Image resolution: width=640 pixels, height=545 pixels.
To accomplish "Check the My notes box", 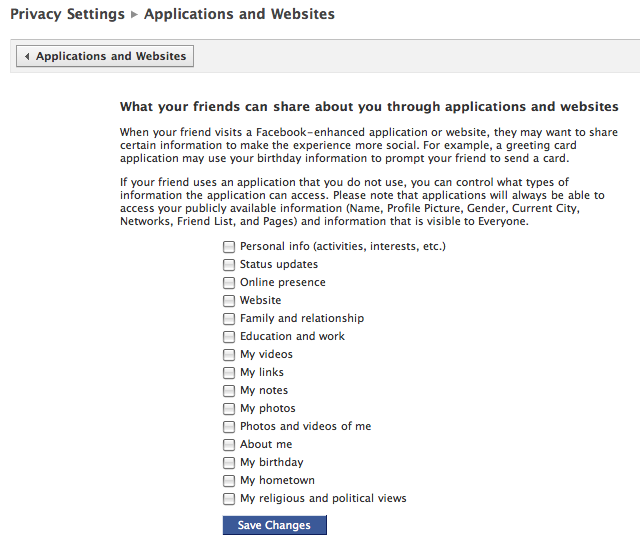I will click(x=229, y=391).
